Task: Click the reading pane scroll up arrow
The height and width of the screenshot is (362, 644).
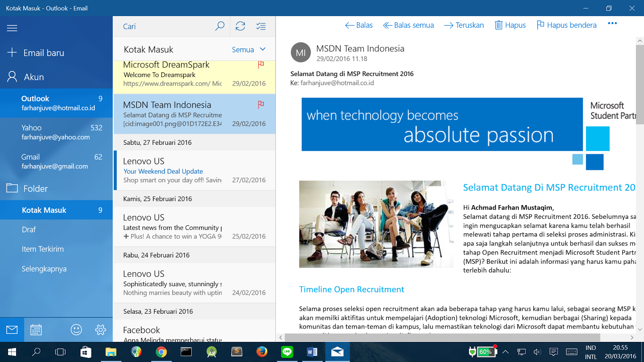Action: 640,41
